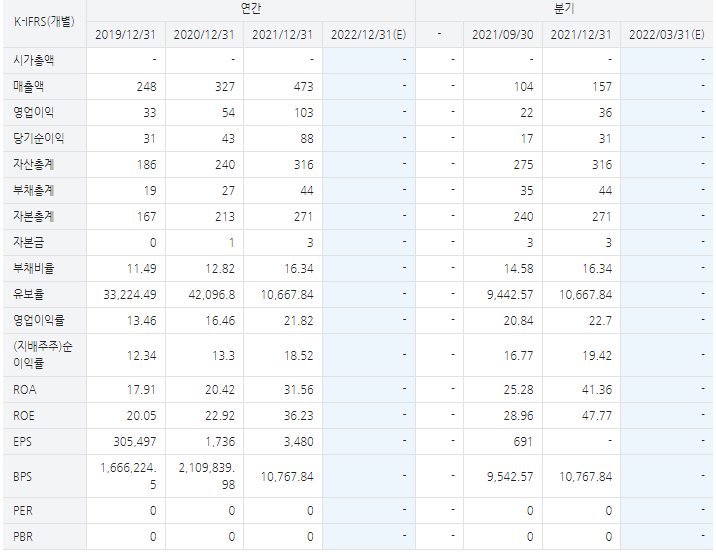Click the 영업이익 value 54
This screenshot has height=552, width=716.
click(228, 113)
